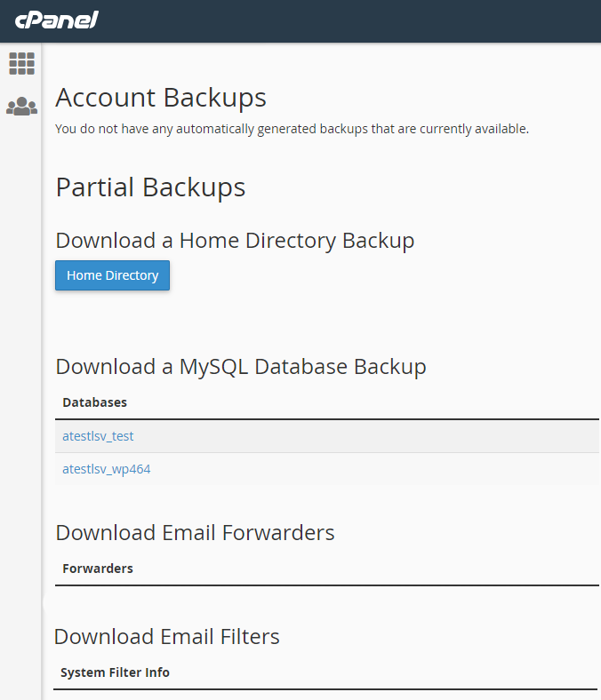
Task: Click the Databases column header
Action: click(94, 402)
